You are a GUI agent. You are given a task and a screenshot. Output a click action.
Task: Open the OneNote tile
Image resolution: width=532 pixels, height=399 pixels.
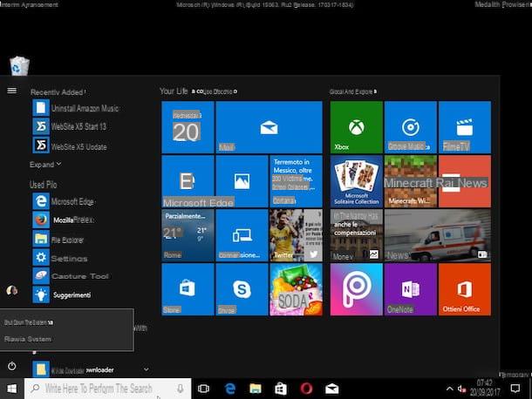[411, 289]
